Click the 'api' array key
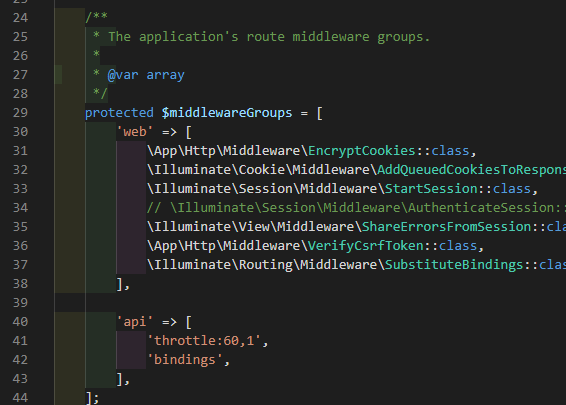This screenshot has height=405, width=566. click(x=135, y=322)
